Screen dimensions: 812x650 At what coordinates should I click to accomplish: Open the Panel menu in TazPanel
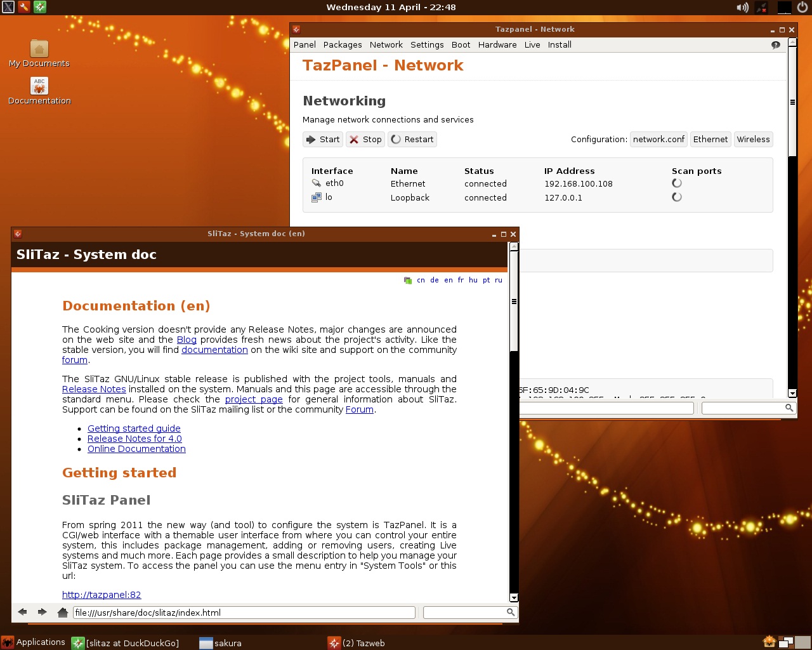304,45
